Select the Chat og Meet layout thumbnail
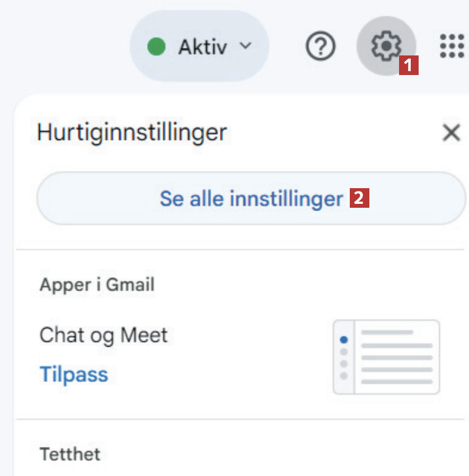The image size is (469, 476). (386, 357)
